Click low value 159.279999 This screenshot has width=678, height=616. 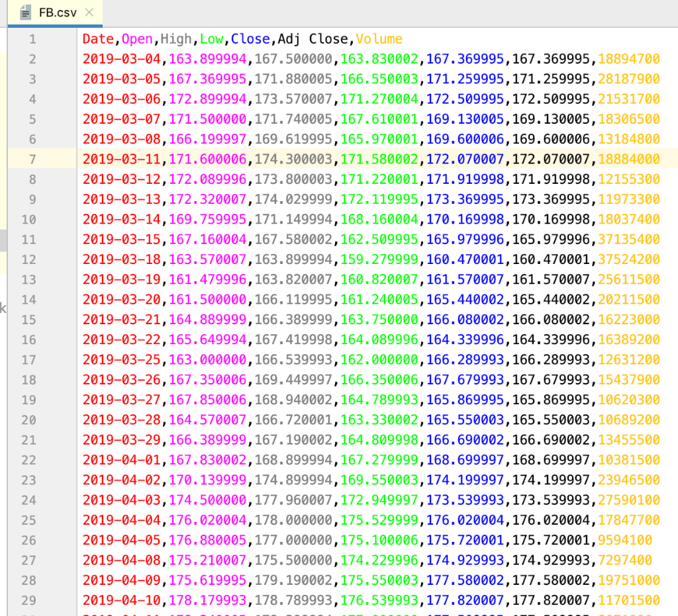coord(379,259)
